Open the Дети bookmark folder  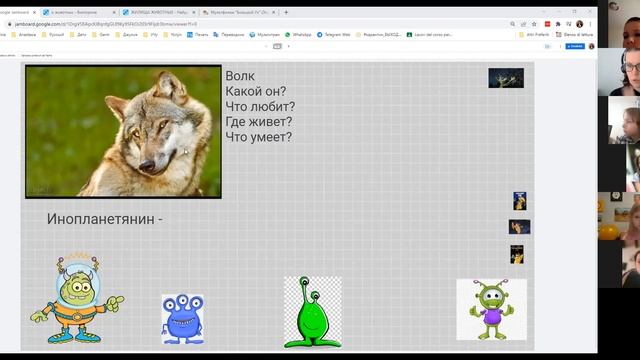coord(78,35)
